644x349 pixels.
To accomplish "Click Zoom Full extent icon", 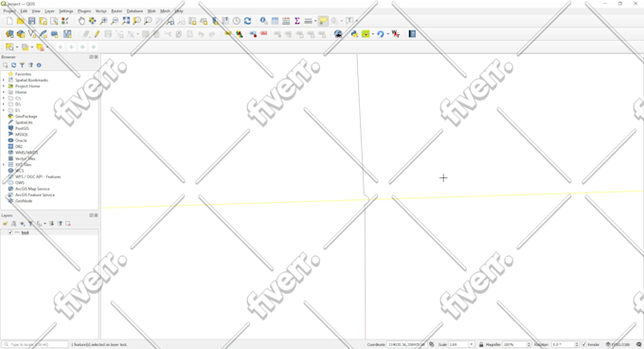I will pyautogui.click(x=126, y=21).
